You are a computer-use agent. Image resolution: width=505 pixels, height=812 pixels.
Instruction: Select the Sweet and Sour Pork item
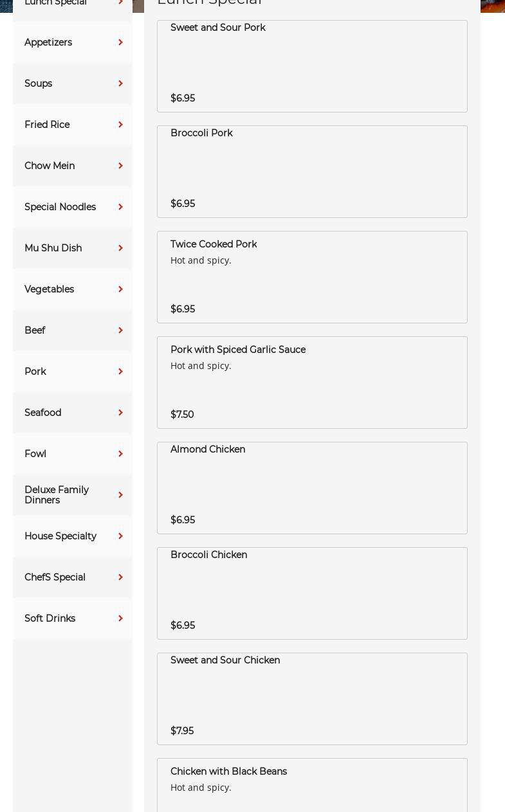(312, 66)
